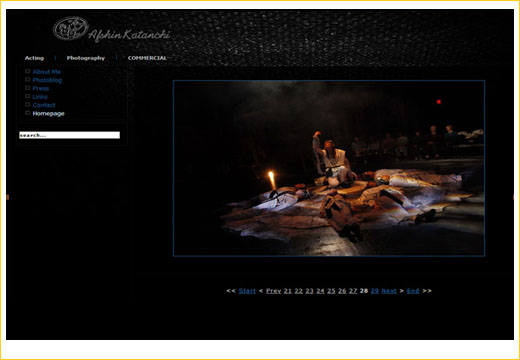
Task: Open the Contact page link
Action: [44, 105]
